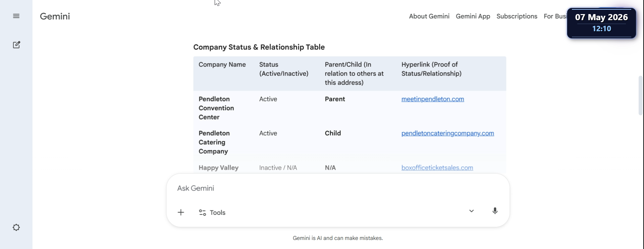Image resolution: width=644 pixels, height=249 pixels.
Task: Click the plus icon to add files
Action: tap(181, 212)
